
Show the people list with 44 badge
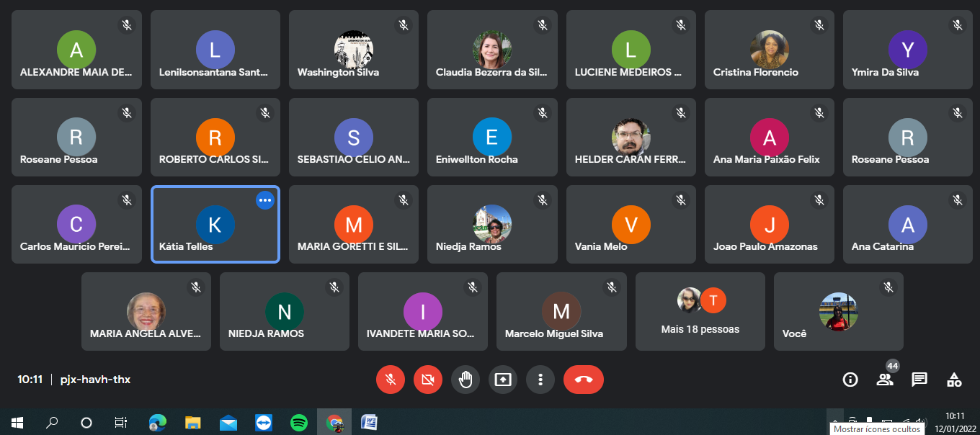click(x=885, y=380)
